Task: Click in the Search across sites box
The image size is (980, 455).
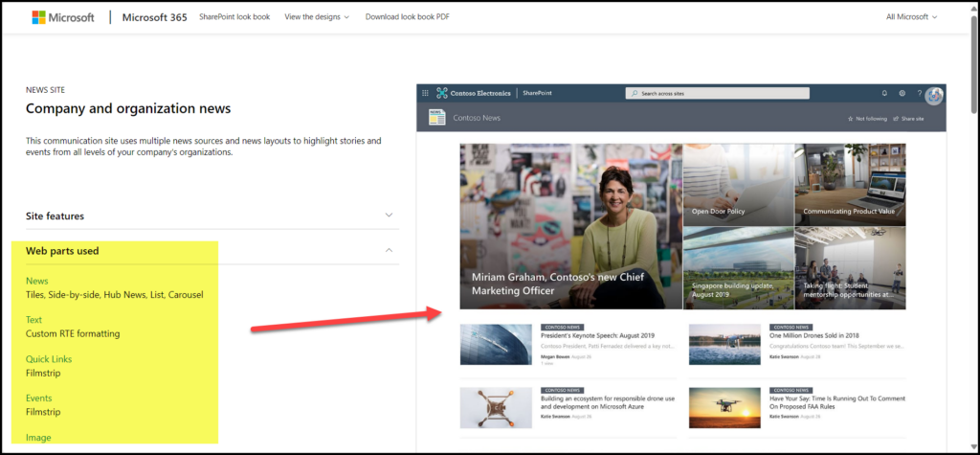Action: click(718, 93)
